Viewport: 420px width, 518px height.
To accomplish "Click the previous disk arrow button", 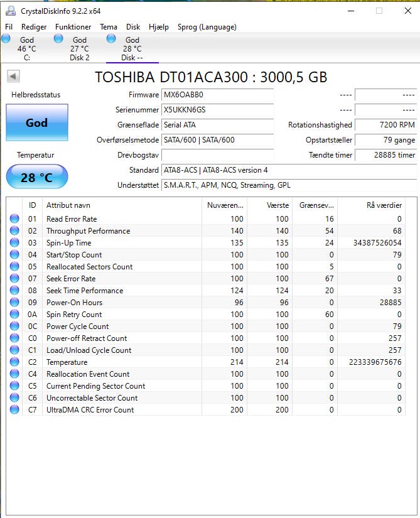I will (x=14, y=77).
